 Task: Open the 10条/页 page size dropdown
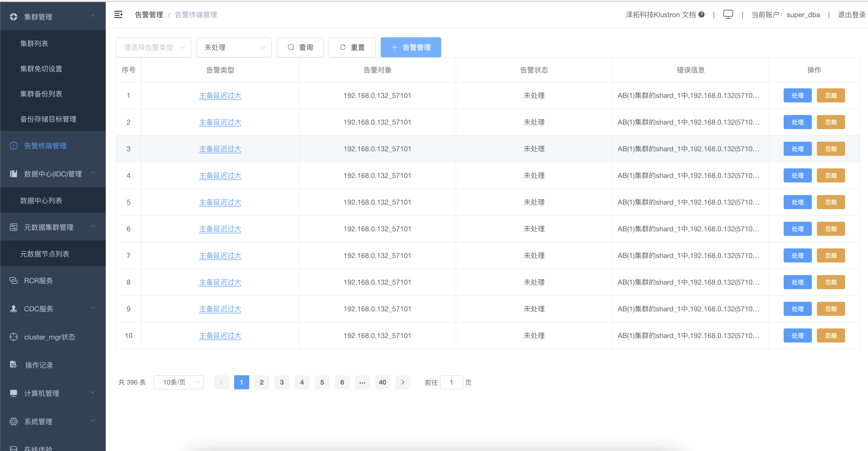[178, 382]
